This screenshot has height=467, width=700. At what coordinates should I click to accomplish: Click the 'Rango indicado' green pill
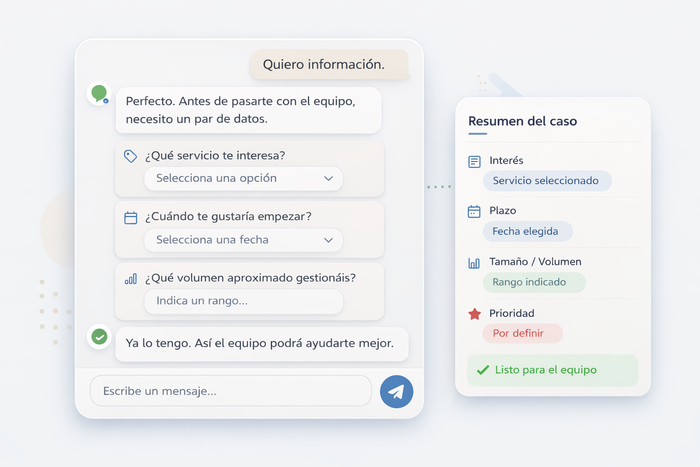[x=534, y=282]
